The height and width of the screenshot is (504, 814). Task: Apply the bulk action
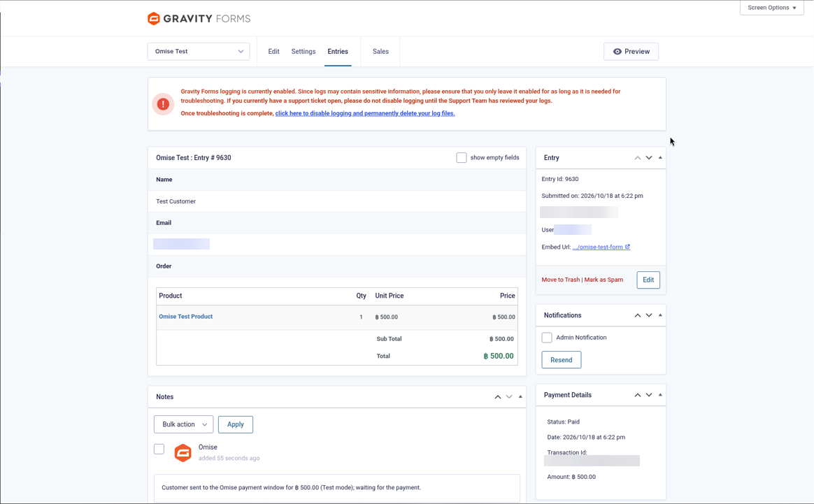236,424
